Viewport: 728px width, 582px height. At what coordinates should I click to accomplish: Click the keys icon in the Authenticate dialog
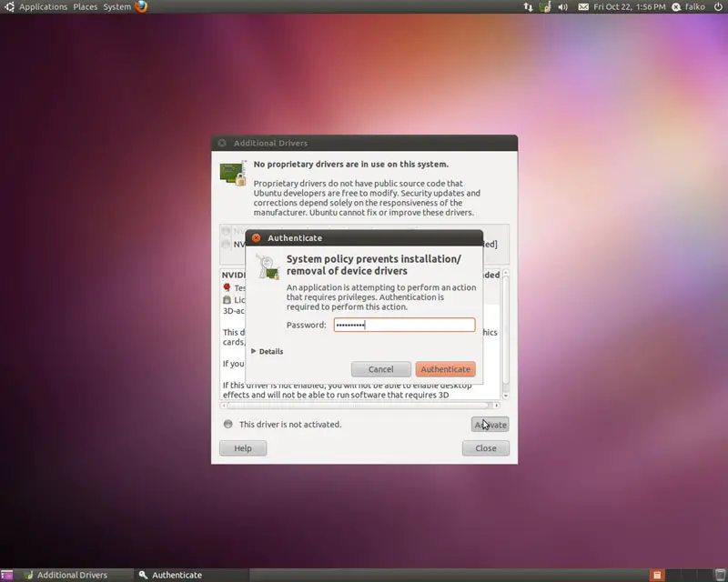[x=268, y=266]
